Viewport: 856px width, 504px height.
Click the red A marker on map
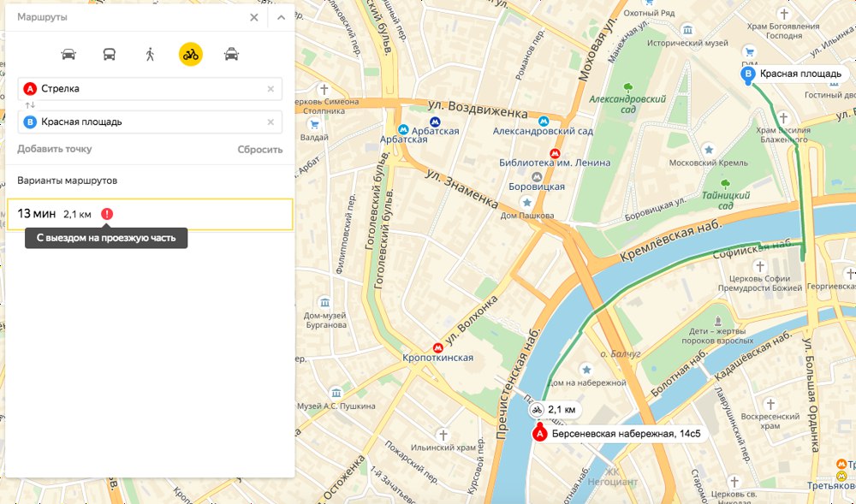pos(539,434)
